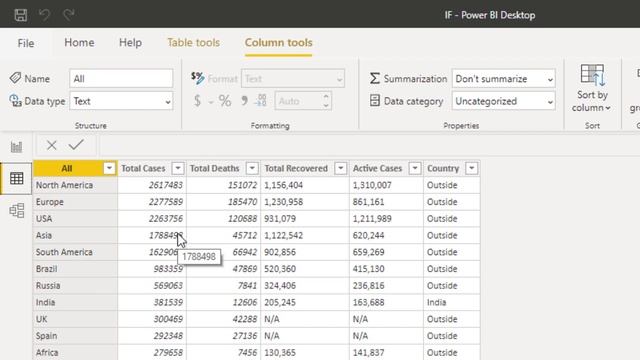The image size is (640, 360).
Task: Click the Name field containing All
Action: (121, 78)
